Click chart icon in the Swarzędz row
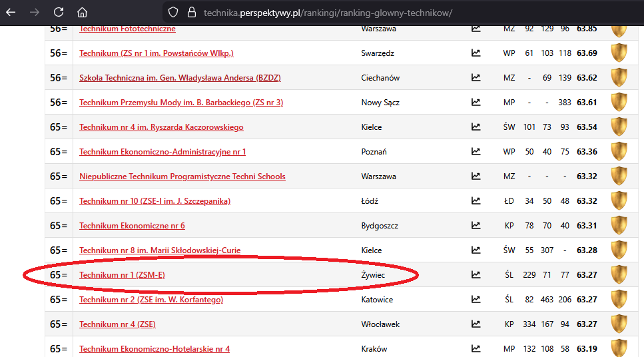 click(476, 53)
